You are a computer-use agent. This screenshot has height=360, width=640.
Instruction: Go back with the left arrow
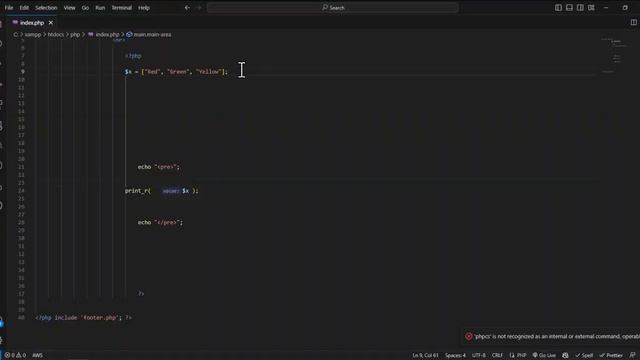[x=187, y=8]
